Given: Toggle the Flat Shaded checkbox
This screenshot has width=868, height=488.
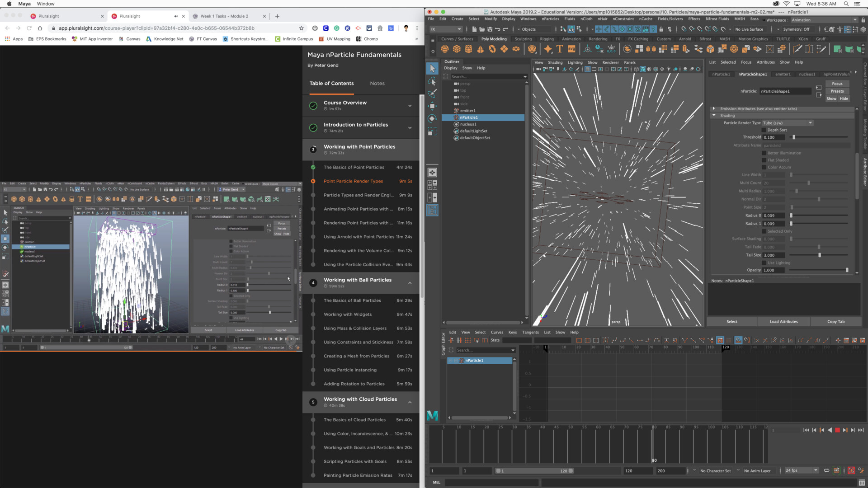Looking at the screenshot, I should [x=764, y=160].
